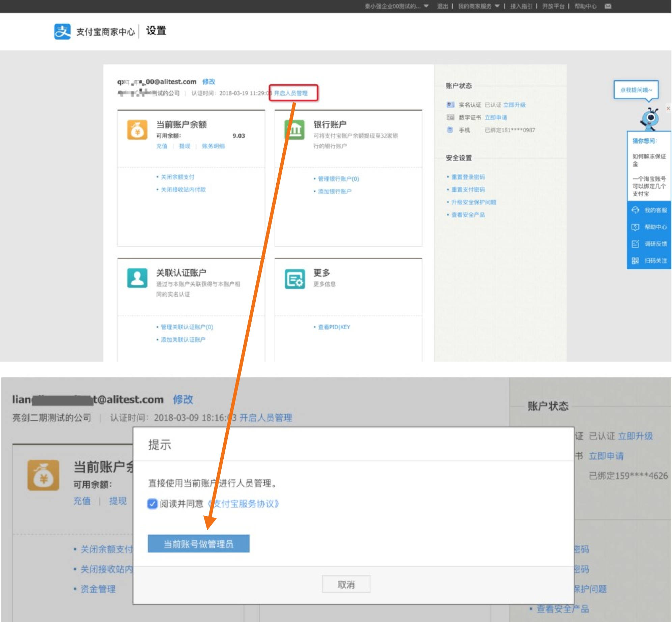This screenshot has height=622, width=672.
Task: Click the money bag icon in dimmed lower page
Action: click(43, 475)
